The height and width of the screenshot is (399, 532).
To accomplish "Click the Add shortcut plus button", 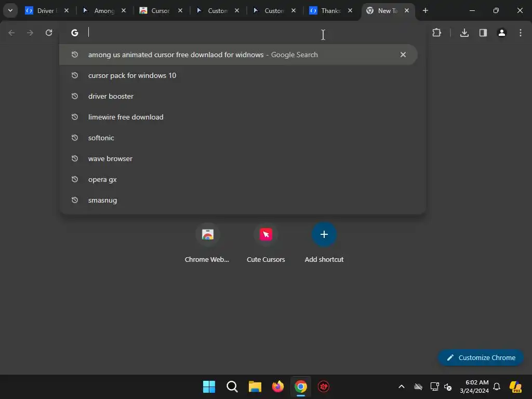I will pyautogui.click(x=324, y=234).
